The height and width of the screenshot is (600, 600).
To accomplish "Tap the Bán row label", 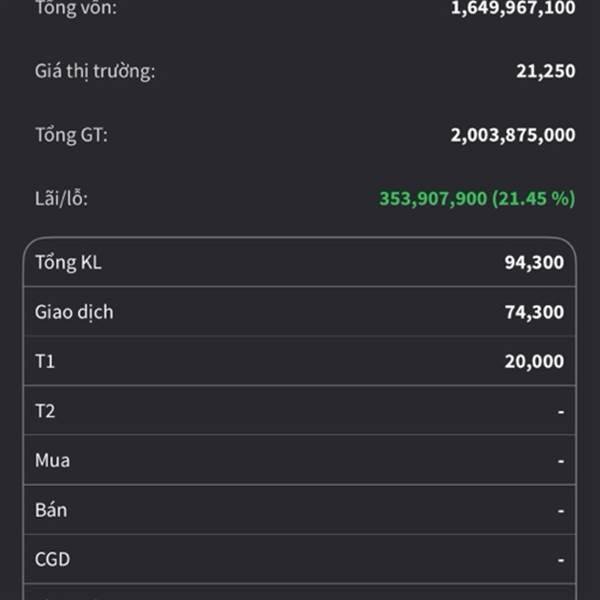I will click(x=51, y=509).
